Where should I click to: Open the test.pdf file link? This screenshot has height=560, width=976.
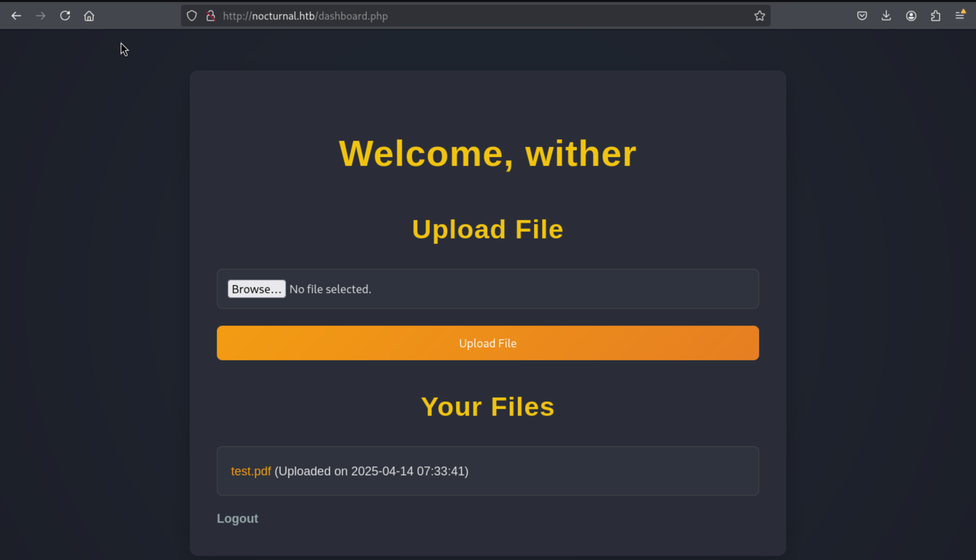coord(250,471)
